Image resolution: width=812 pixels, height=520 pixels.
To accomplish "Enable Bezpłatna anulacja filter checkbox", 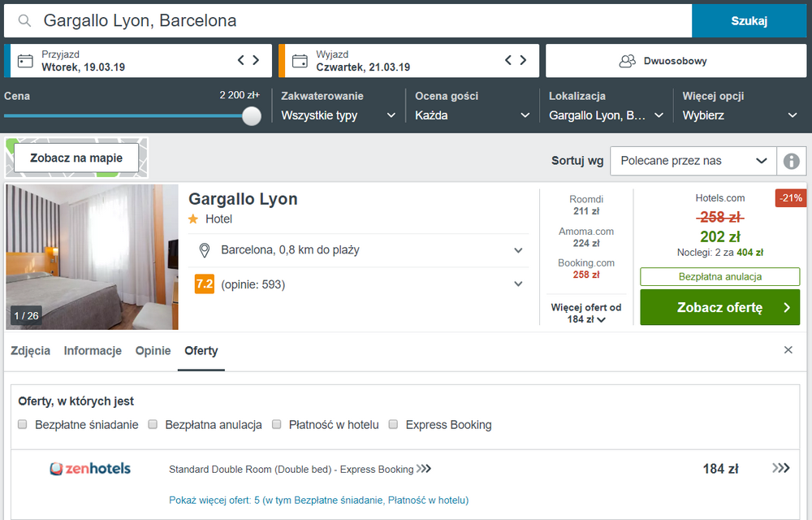I will (153, 424).
